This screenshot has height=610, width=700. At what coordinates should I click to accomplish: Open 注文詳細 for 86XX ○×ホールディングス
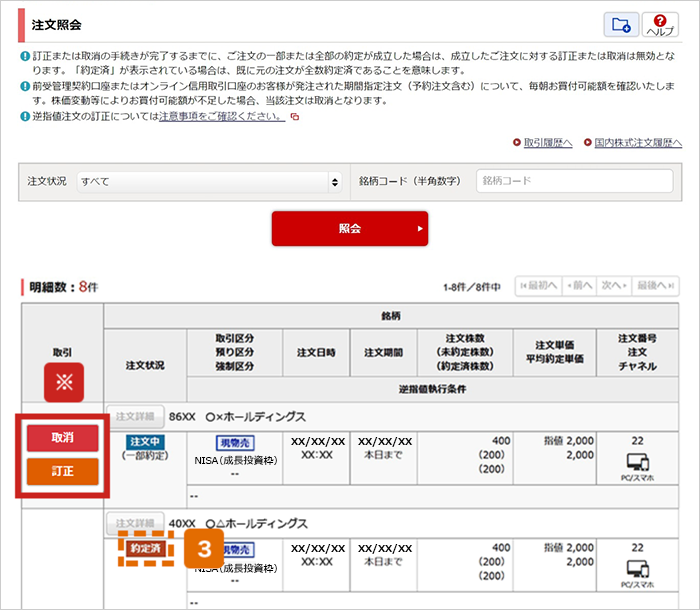tap(135, 417)
